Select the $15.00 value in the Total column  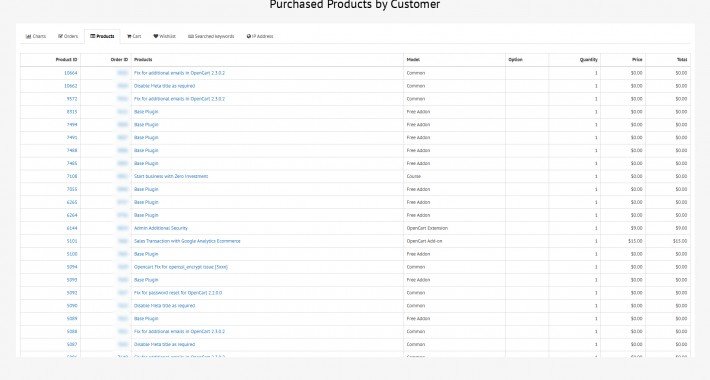tap(680, 241)
